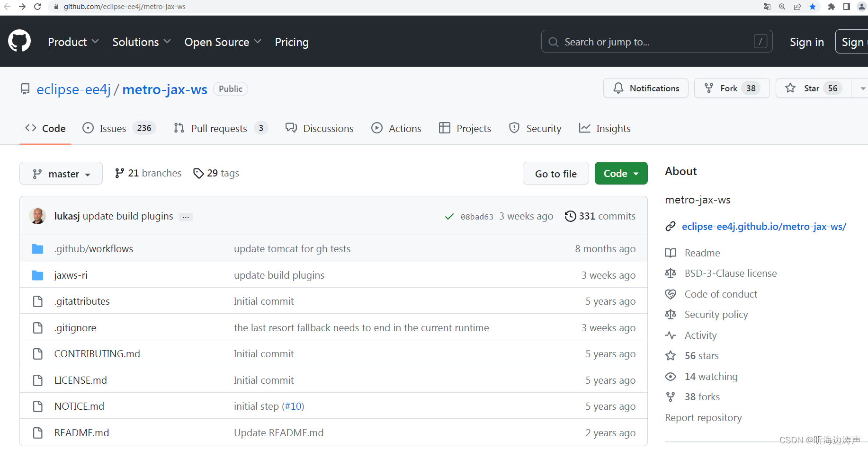The width and height of the screenshot is (868, 449).
Task: Open Code of conduct link
Action: [721, 294]
